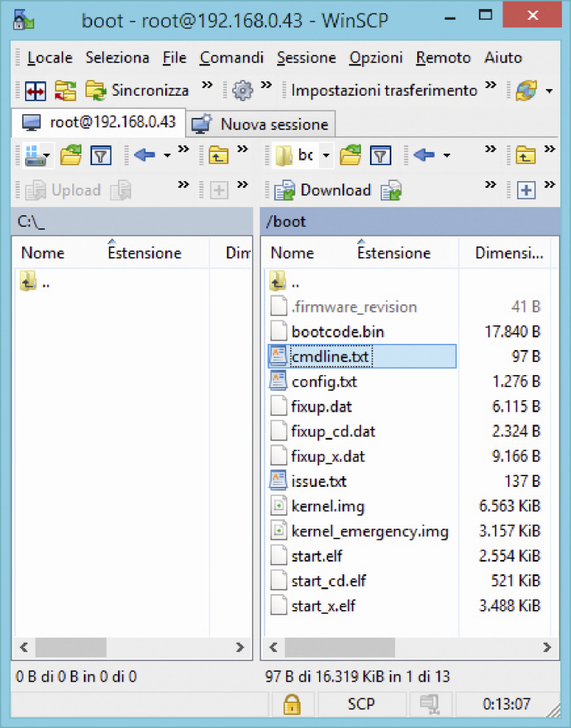
Task: Click the remote open directory folder icon
Action: [x=350, y=155]
